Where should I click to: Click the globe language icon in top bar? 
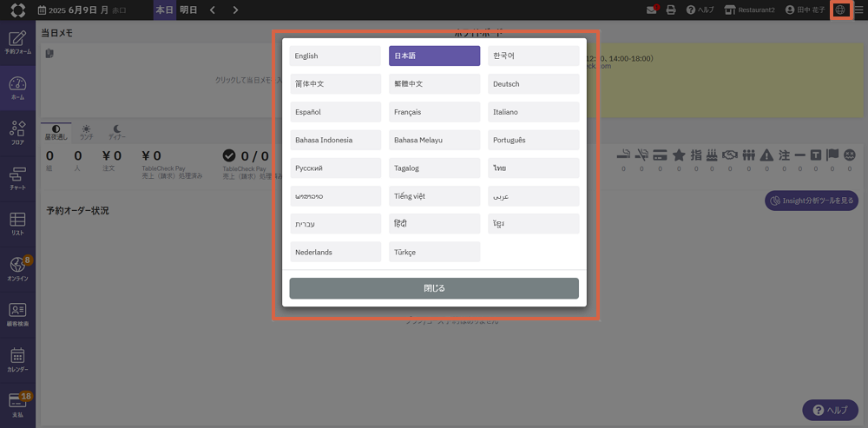click(x=840, y=10)
